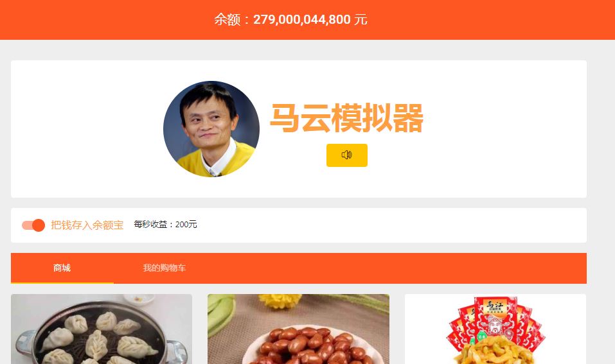The image size is (615, 364).
Task: Click the 余额 label in header
Action: 227,19
